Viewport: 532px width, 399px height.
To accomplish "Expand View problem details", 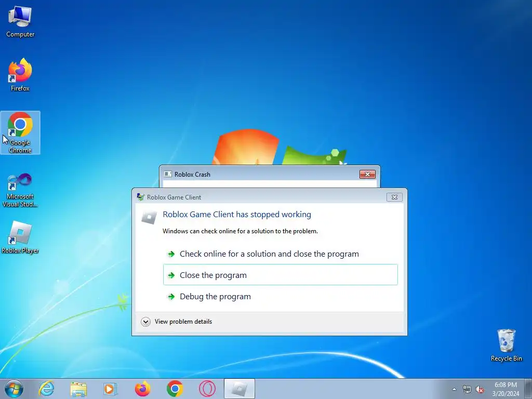I will pyautogui.click(x=177, y=322).
